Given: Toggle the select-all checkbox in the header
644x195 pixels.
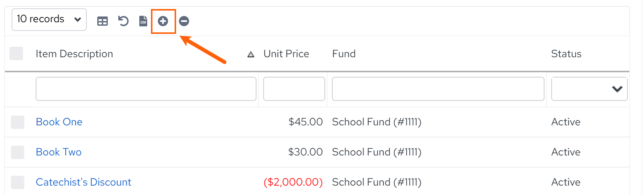Looking at the screenshot, I should (x=16, y=53).
